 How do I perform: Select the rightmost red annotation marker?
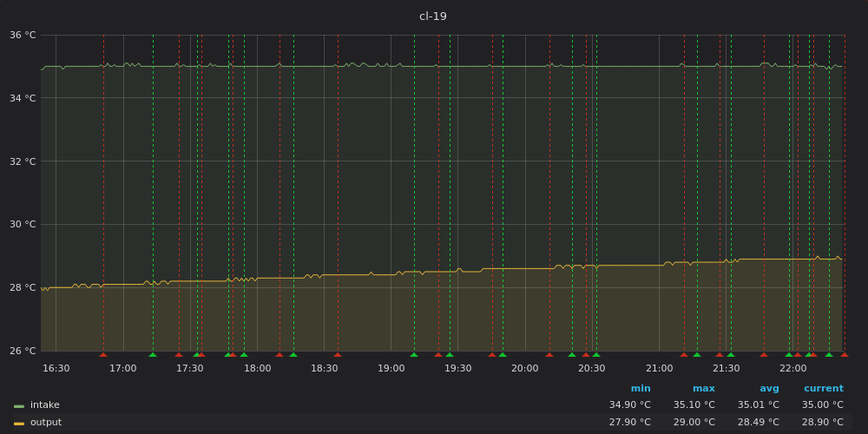click(845, 354)
